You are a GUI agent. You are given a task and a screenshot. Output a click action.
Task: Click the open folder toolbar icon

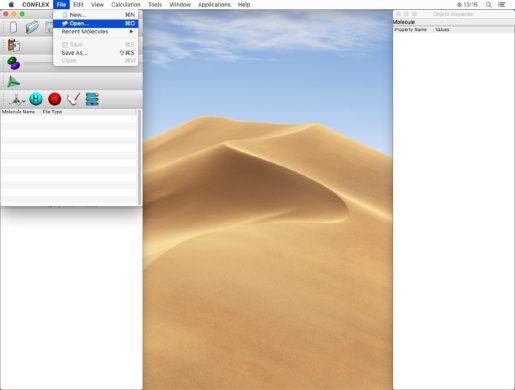point(32,27)
